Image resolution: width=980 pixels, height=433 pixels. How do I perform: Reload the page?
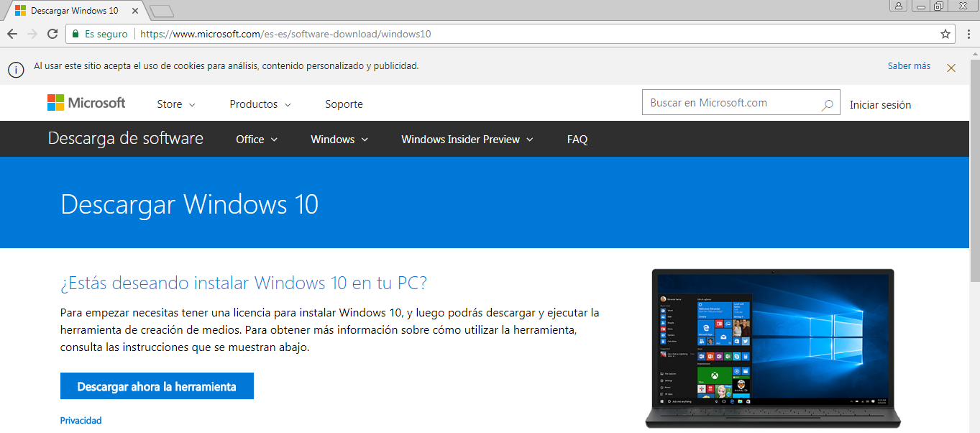(x=51, y=33)
